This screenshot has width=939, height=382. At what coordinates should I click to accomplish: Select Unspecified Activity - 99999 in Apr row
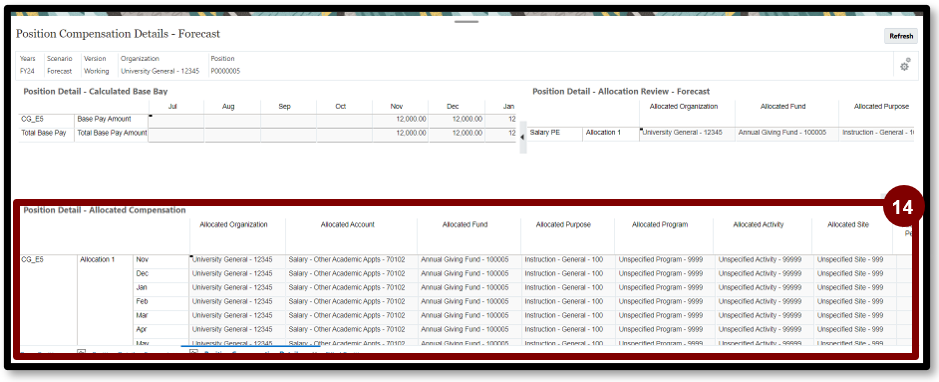point(763,329)
